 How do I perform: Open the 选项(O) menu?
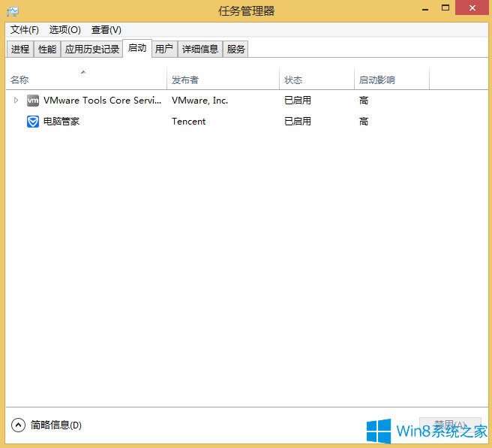[x=65, y=30]
